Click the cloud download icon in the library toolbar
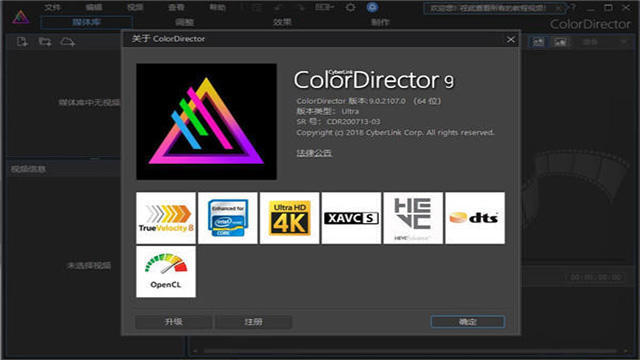The width and height of the screenshot is (640, 360). tap(67, 42)
